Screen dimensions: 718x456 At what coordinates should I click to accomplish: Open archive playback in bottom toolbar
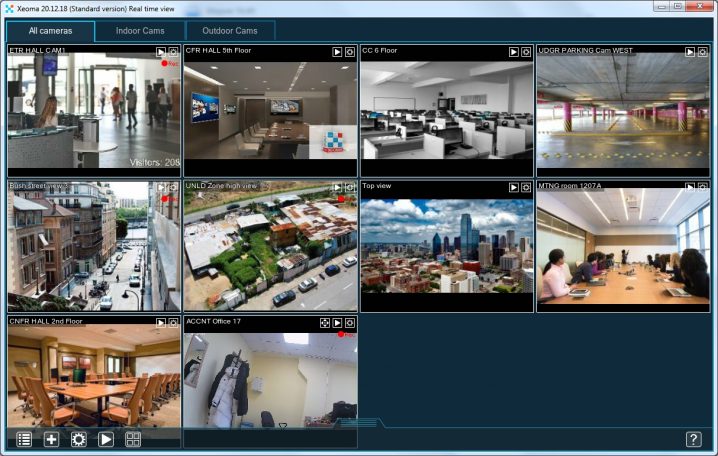[106, 439]
